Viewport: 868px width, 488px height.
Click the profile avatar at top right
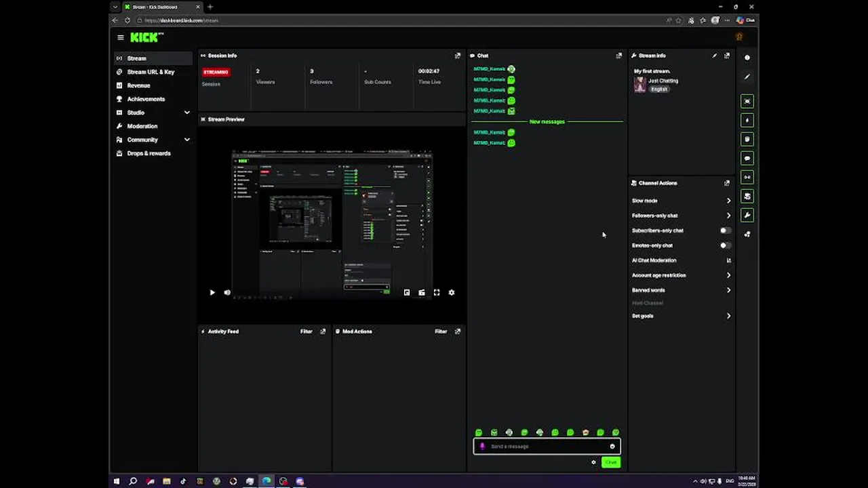tap(739, 37)
